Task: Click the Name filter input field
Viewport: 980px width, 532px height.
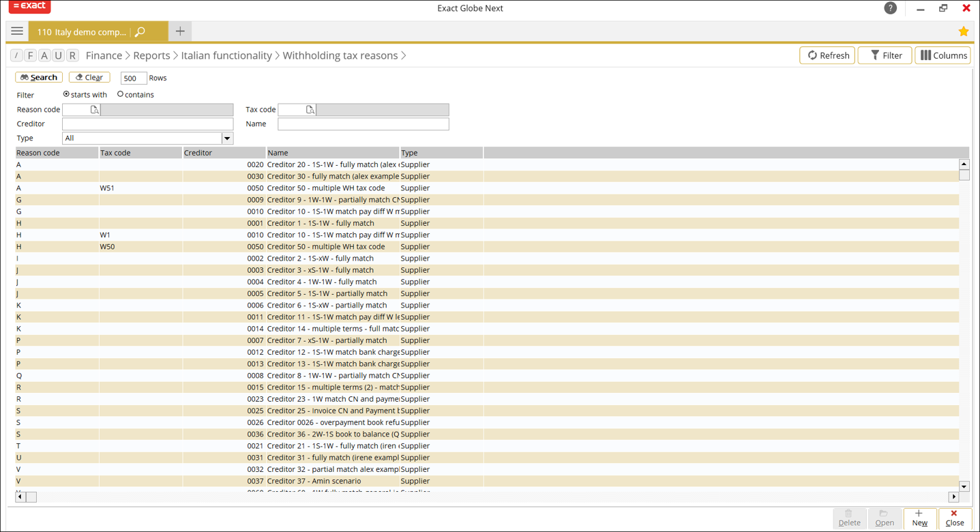Action: pos(363,124)
